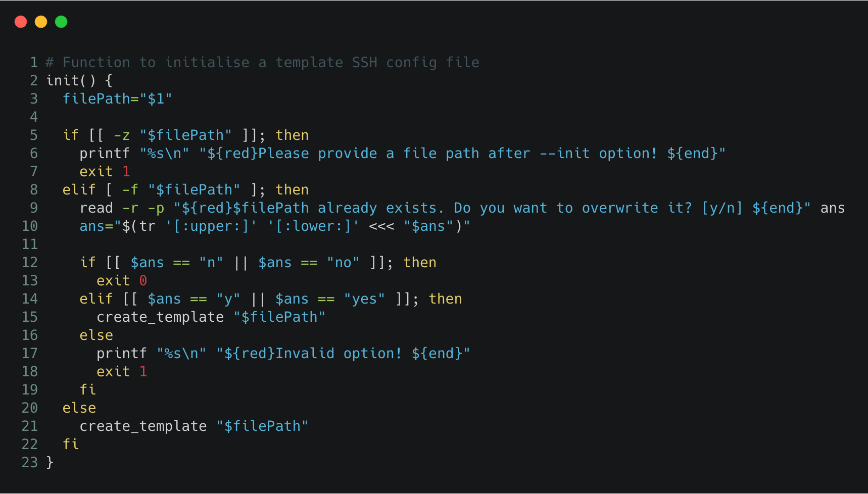This screenshot has width=868, height=494.
Task: Click the "exit 0" statement
Action: (x=122, y=280)
